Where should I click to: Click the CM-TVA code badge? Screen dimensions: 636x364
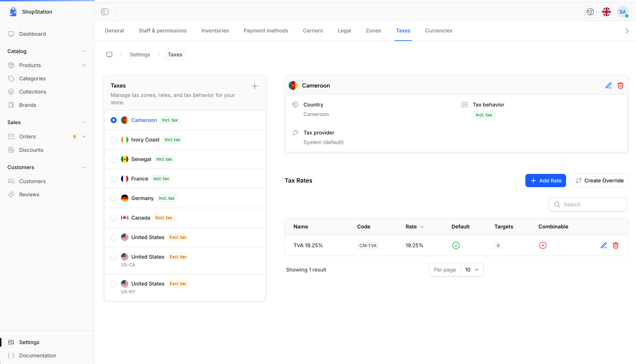(368, 246)
